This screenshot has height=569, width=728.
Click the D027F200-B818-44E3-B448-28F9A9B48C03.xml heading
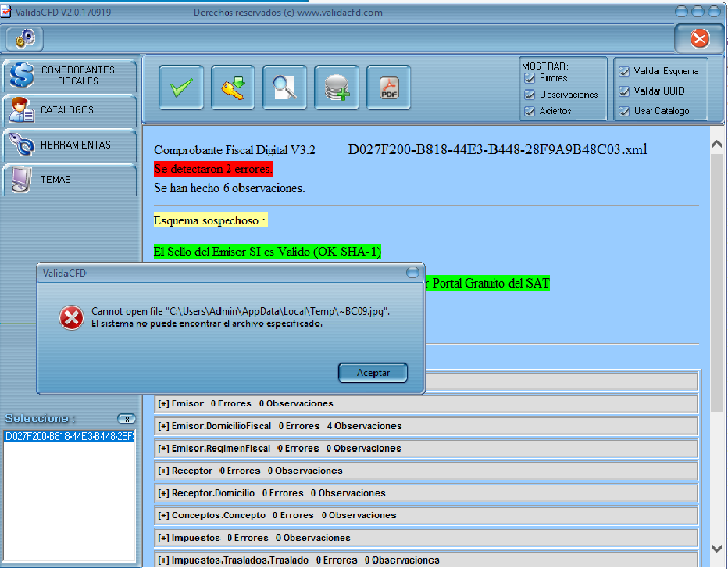tap(498, 149)
